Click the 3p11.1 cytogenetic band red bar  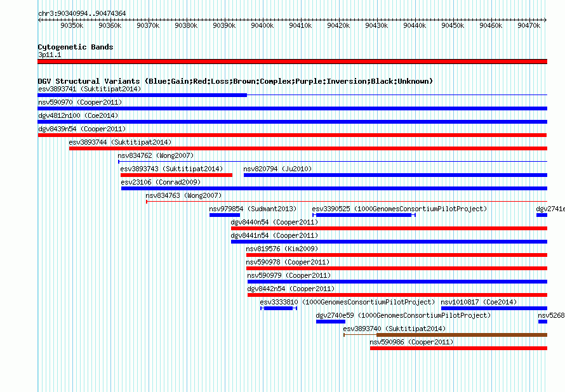pyautogui.click(x=292, y=62)
